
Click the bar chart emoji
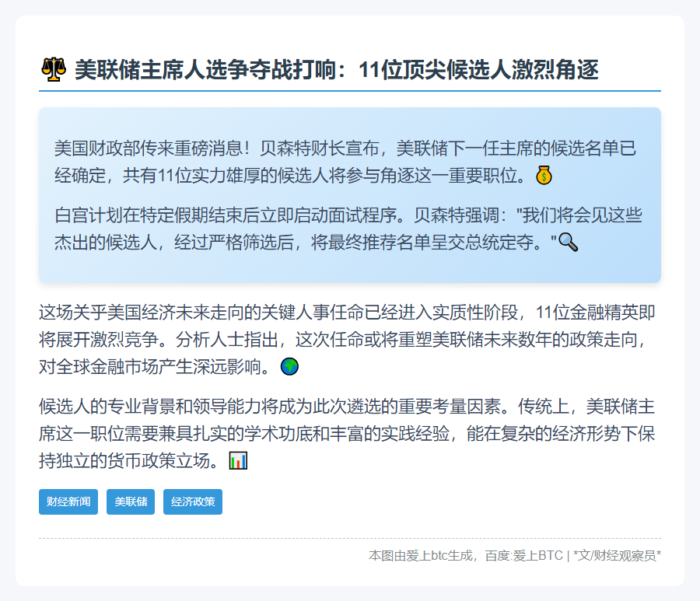click(x=238, y=461)
